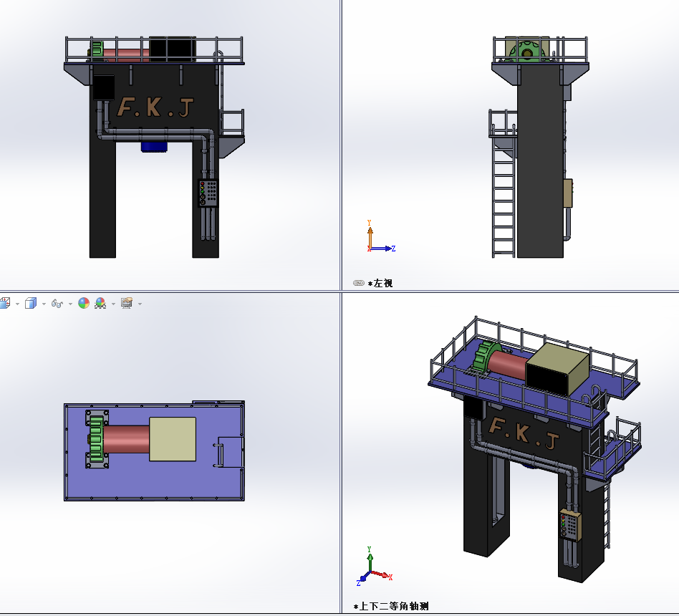679x616 pixels.
Task: Click the View Orientation cube icon
Action: tap(5, 303)
